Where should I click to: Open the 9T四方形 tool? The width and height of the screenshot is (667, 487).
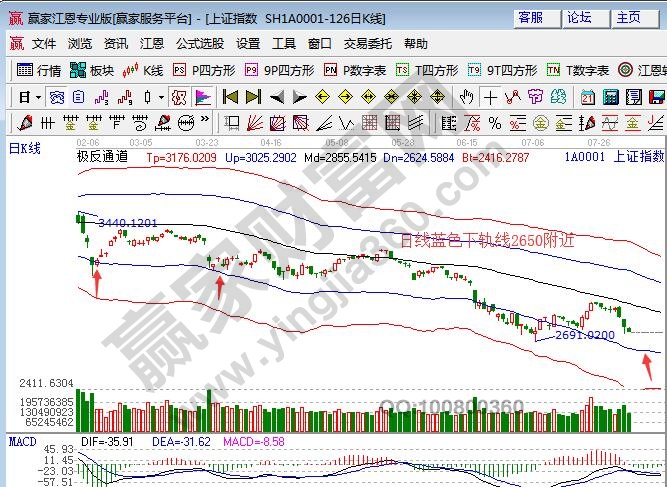[502, 70]
